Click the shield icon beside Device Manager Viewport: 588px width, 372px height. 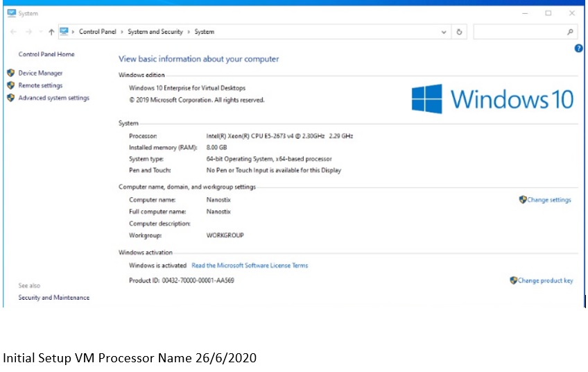(11, 73)
